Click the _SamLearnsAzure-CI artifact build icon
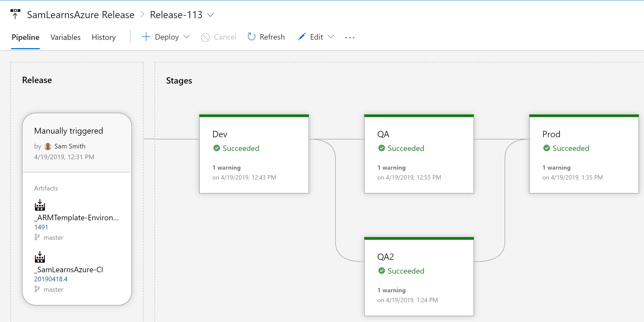 (40, 257)
